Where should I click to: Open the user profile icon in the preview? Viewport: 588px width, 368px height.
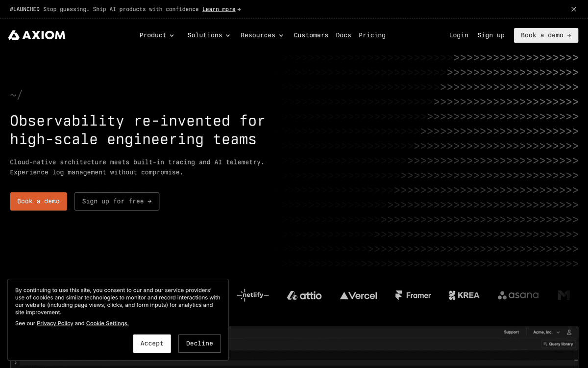point(569,332)
